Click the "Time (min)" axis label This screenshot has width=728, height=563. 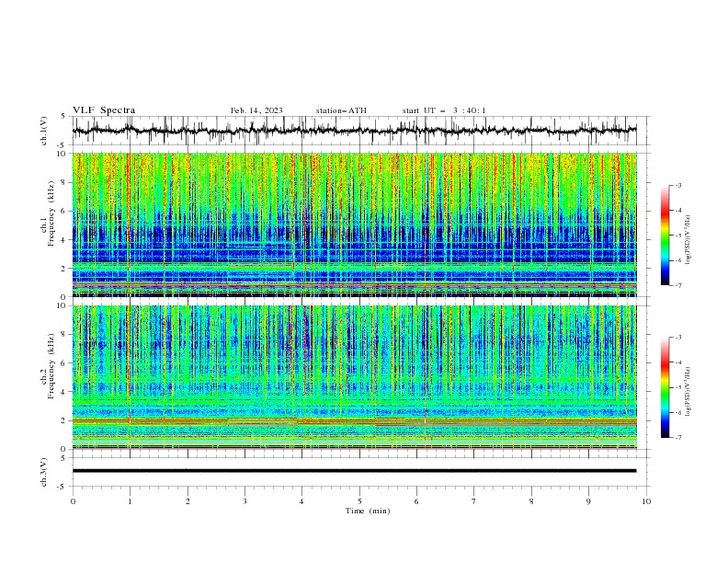point(368,511)
